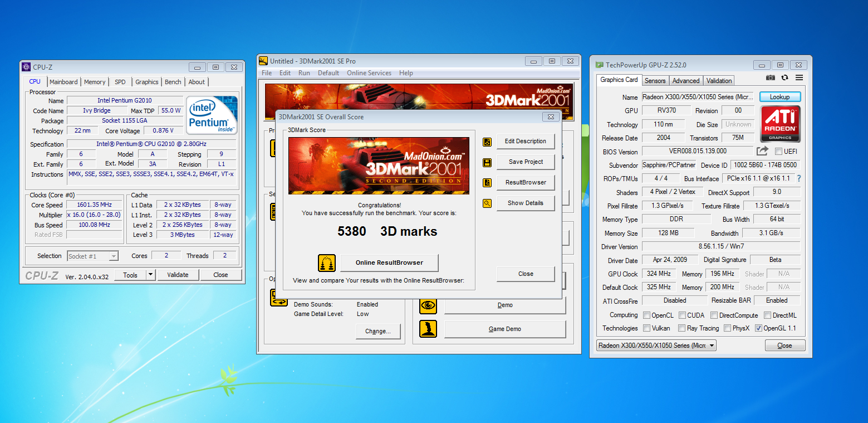Viewport: 868px width, 423px height.
Task: Click the Lookup button in GPU-Z
Action: pos(780,97)
